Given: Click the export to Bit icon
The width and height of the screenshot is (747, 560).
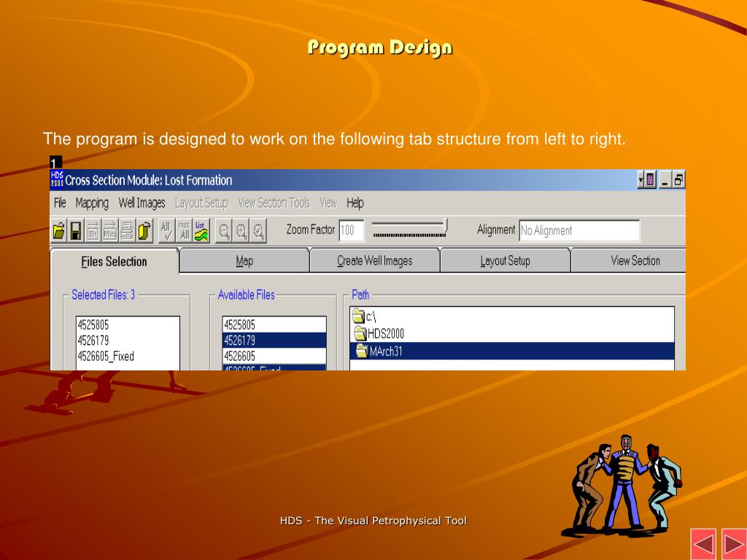Looking at the screenshot, I should (93, 231).
